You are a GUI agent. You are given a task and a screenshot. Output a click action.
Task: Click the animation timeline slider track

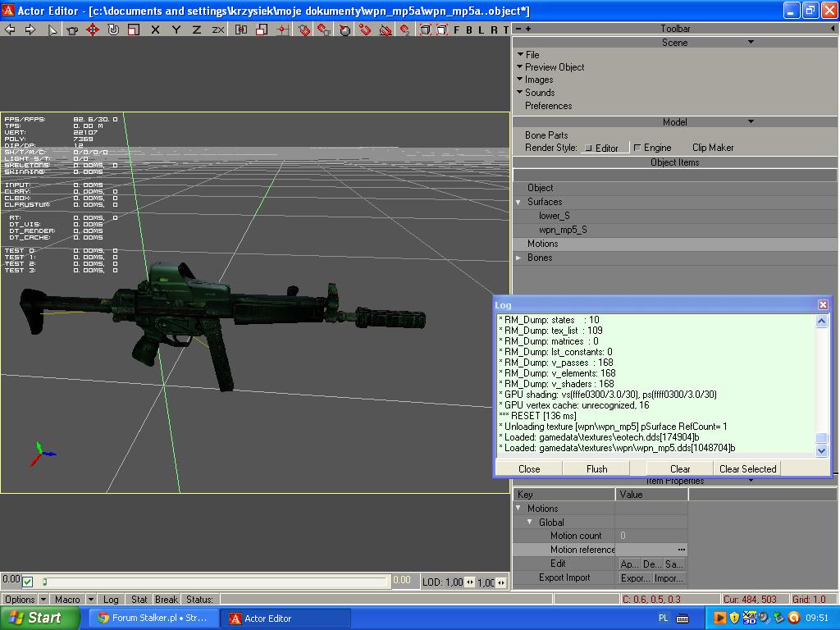pyautogui.click(x=215, y=582)
